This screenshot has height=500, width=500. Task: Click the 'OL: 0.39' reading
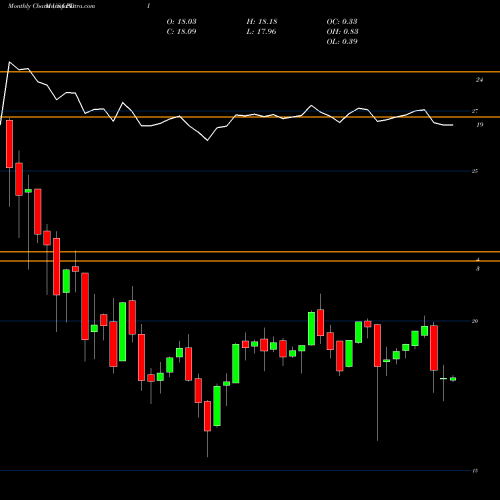[x=342, y=42]
